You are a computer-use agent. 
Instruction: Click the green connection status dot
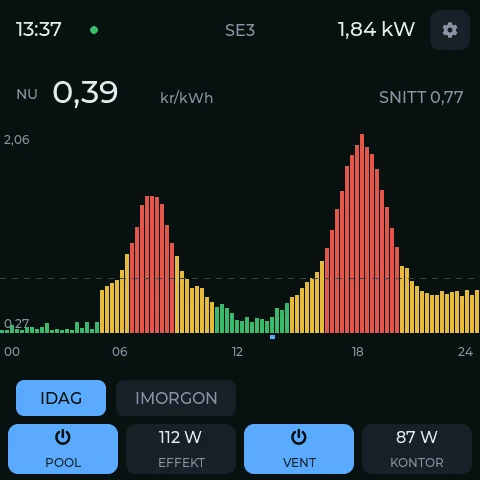pyautogui.click(x=94, y=30)
